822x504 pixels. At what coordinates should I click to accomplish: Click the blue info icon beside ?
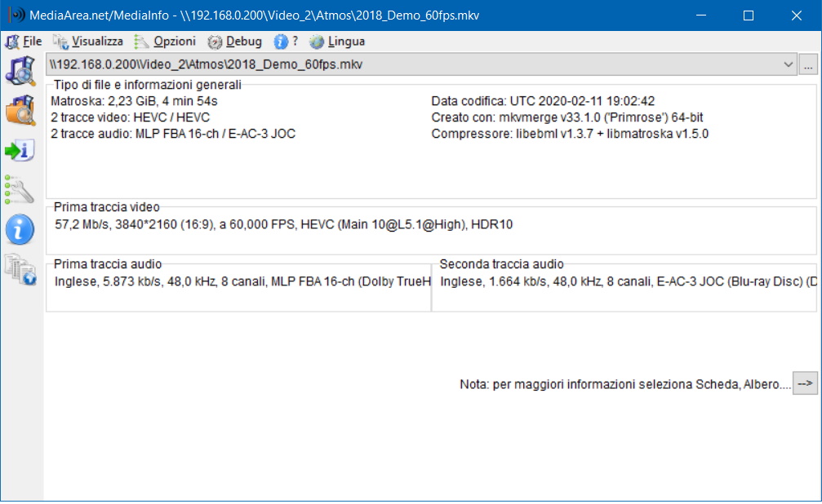point(281,42)
